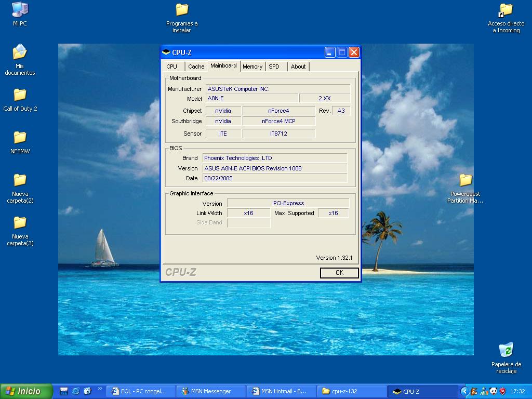Select the Powerquest Partition Ma... folder
This screenshot has height=399, width=532.
pyautogui.click(x=465, y=189)
